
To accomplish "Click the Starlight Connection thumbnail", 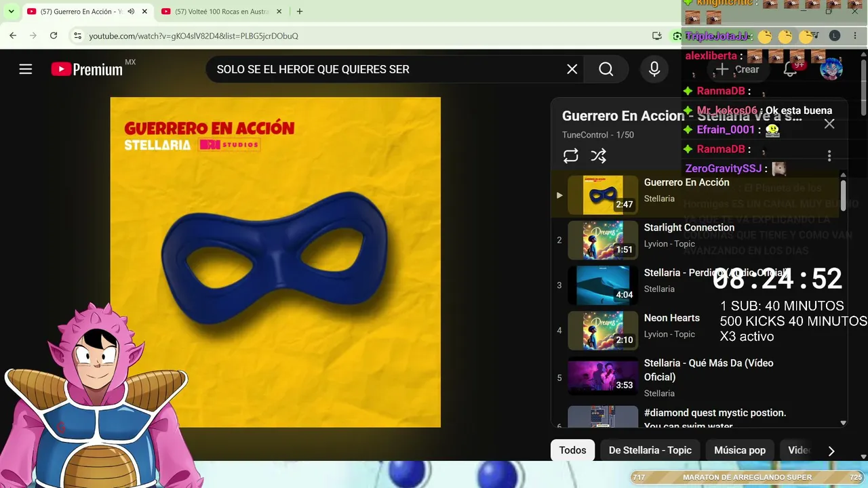I will [x=603, y=241].
